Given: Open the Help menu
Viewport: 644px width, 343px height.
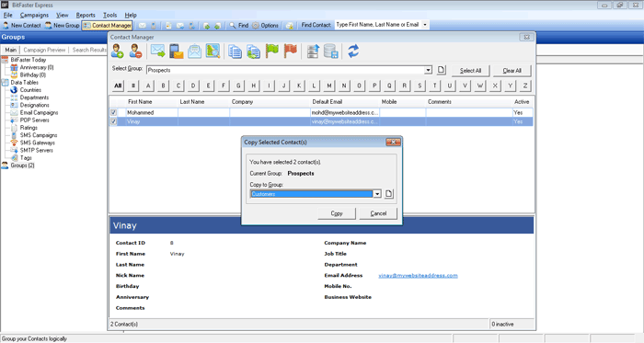Looking at the screenshot, I should coord(131,16).
